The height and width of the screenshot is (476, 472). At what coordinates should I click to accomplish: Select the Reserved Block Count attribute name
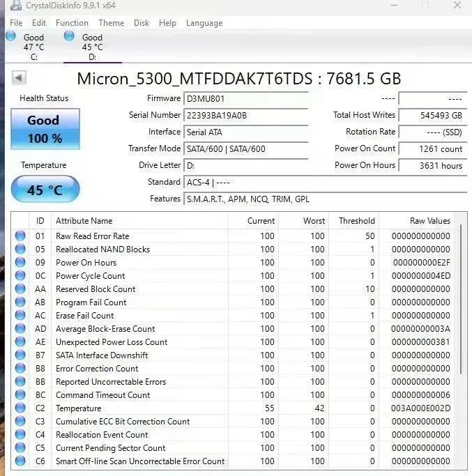click(96, 289)
